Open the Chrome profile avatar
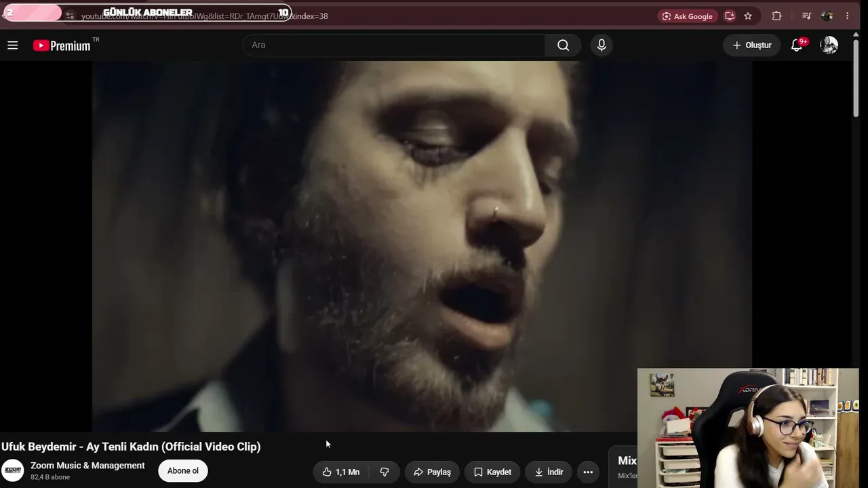 pos(827,16)
